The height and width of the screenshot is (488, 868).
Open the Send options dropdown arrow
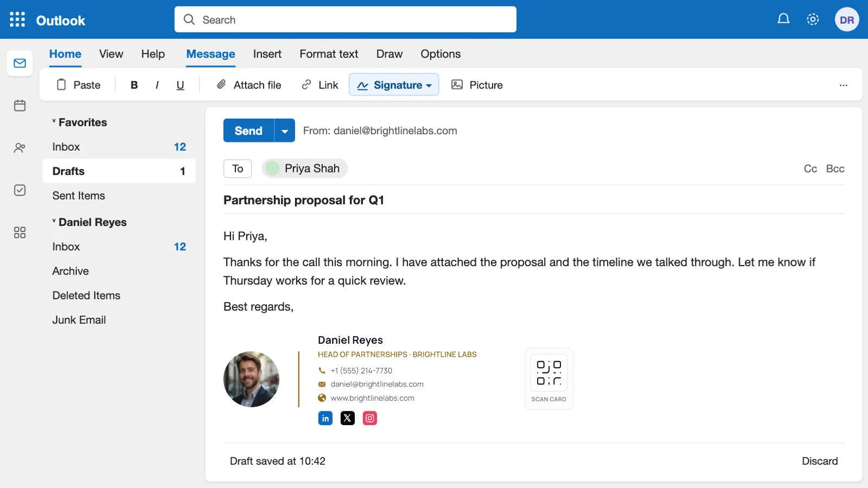click(285, 131)
